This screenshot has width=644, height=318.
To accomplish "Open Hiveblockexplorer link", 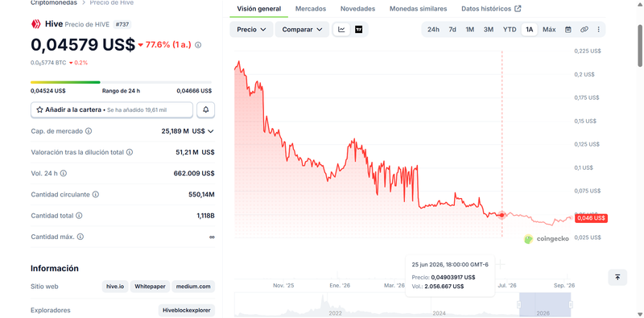I will tap(187, 310).
